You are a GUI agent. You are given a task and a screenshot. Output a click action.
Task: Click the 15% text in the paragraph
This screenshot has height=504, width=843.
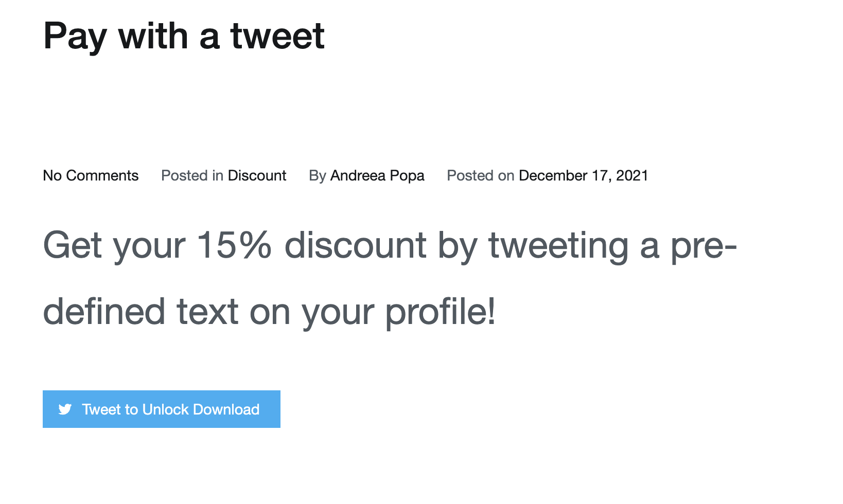pos(234,245)
